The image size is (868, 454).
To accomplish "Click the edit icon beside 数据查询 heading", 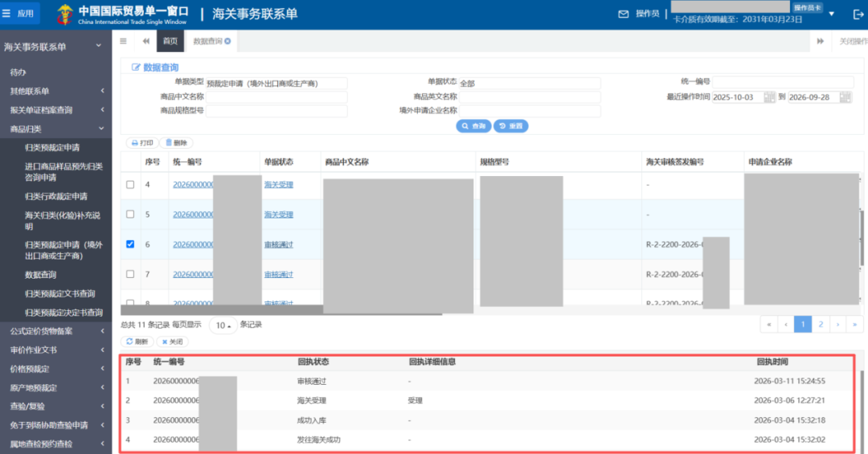I will [136, 67].
